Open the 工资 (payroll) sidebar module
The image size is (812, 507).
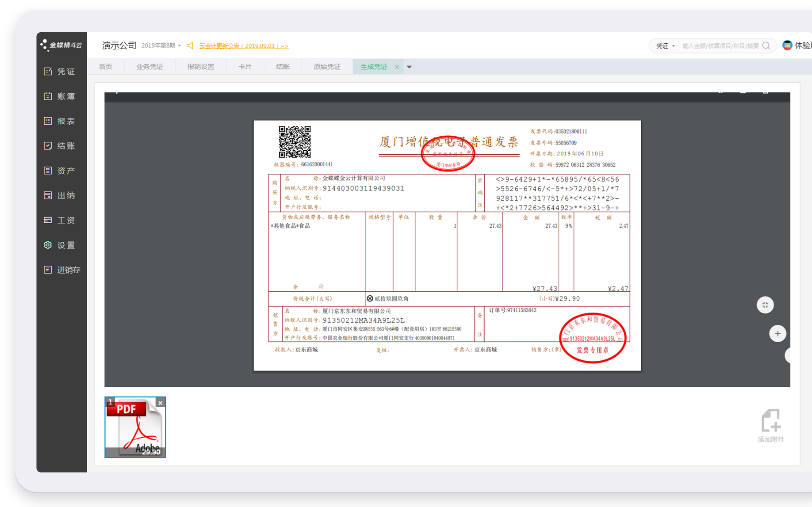pyautogui.click(x=61, y=220)
